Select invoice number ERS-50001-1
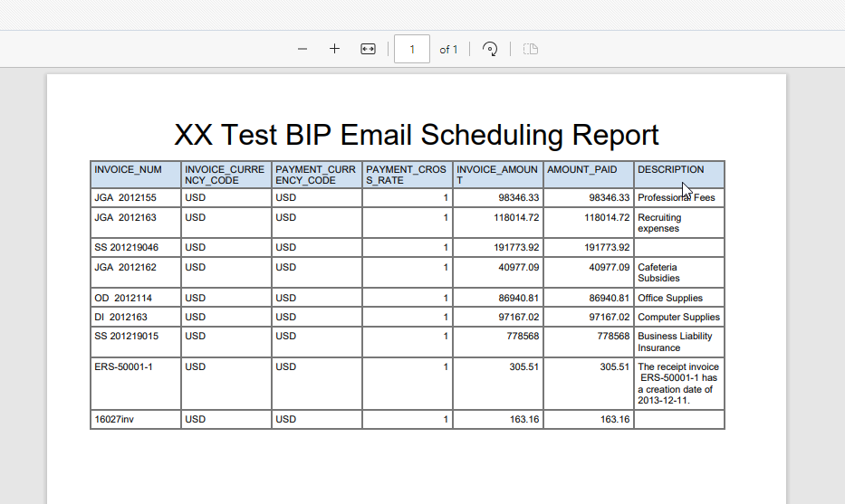Viewport: 845px width, 504px height. click(x=123, y=366)
